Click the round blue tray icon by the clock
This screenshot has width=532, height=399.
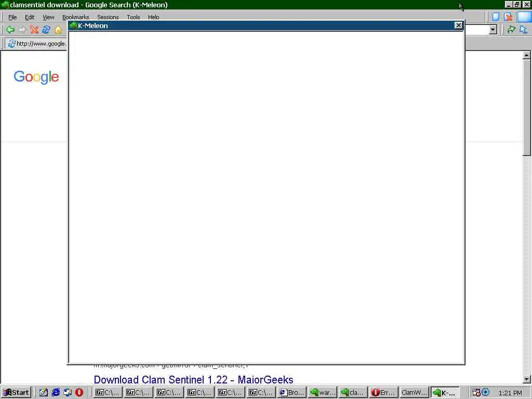click(x=486, y=392)
